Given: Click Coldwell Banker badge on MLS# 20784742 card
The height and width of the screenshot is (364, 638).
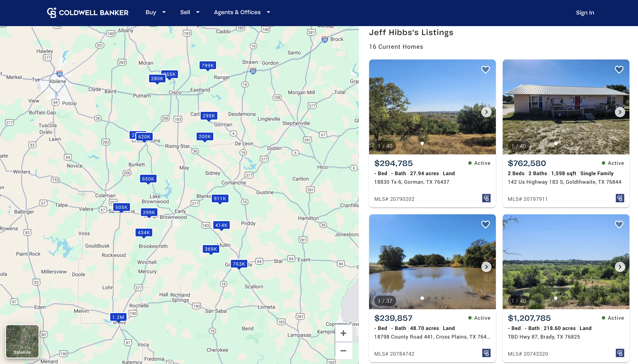Looking at the screenshot, I should (x=486, y=353).
